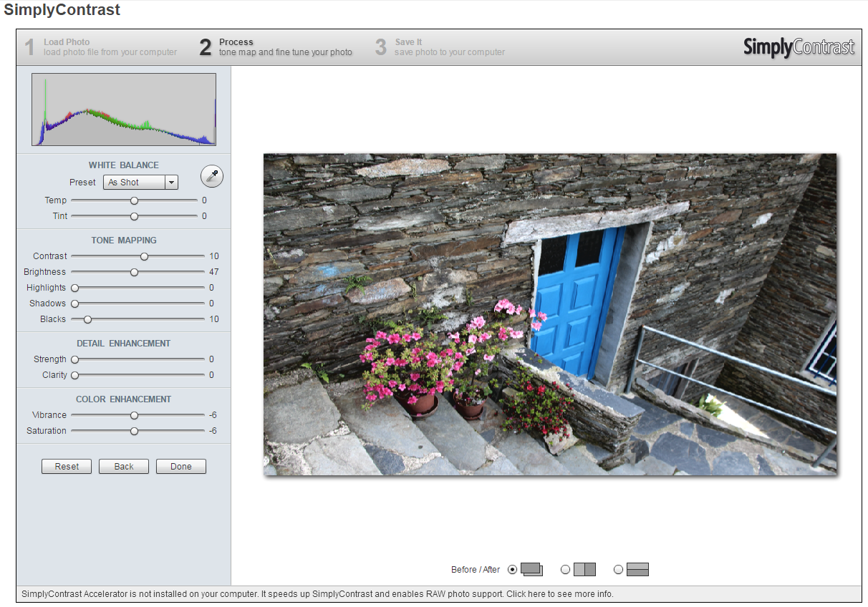Click the DETAIL ENHANCEMENT heading
The height and width of the screenshot is (607, 868).
click(x=124, y=344)
